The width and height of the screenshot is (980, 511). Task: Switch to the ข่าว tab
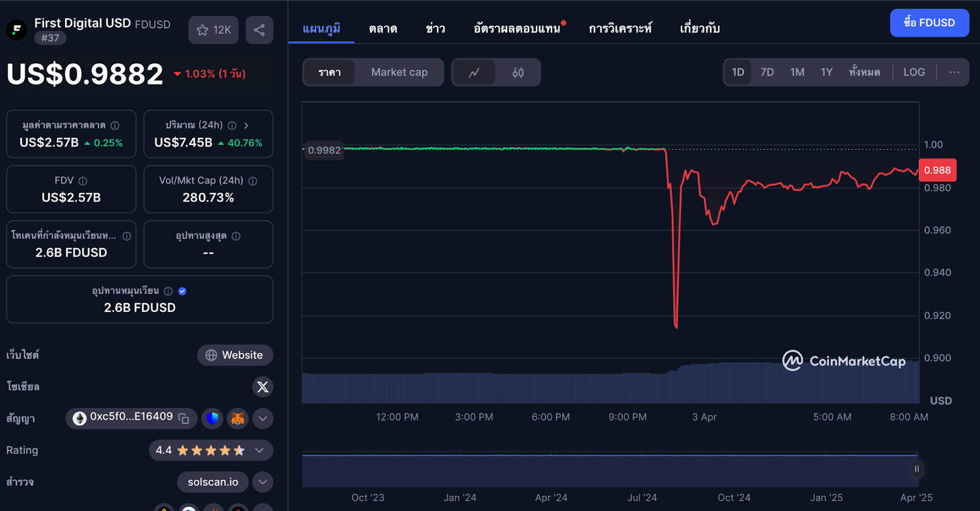[x=435, y=28]
